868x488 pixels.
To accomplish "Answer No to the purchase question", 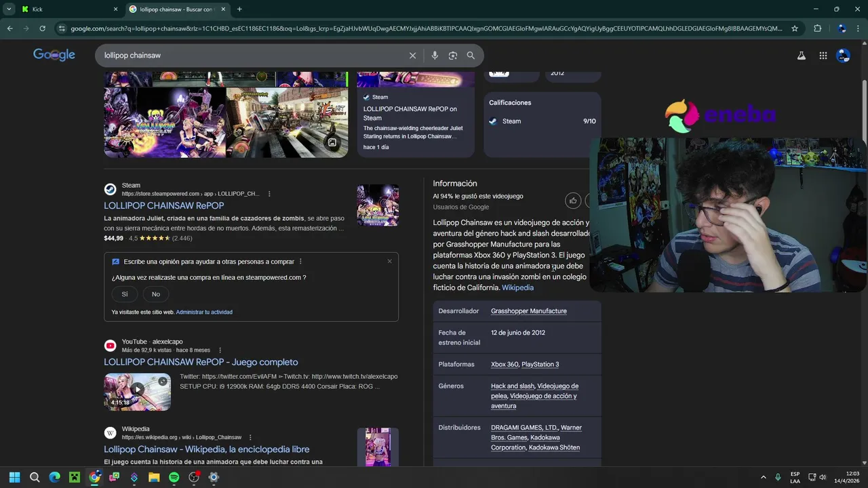I will coord(156,294).
